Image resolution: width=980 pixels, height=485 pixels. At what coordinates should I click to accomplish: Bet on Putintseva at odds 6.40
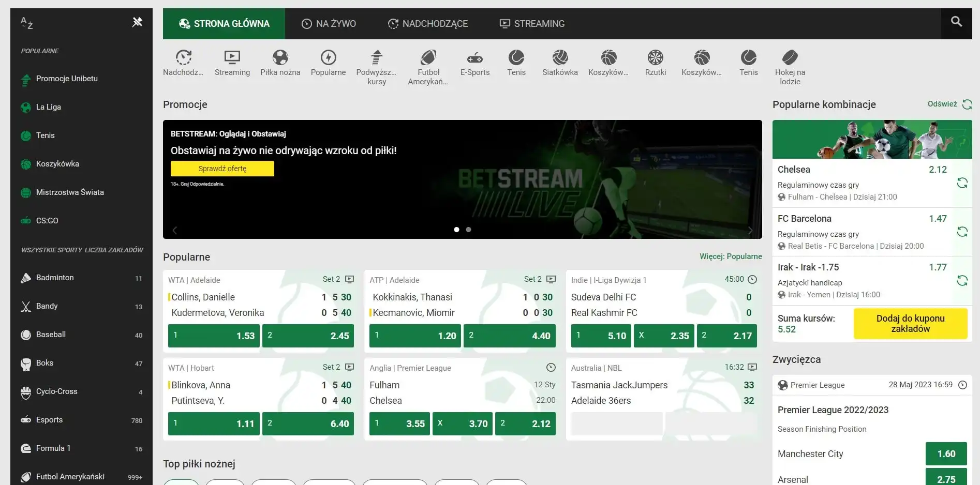(x=308, y=423)
